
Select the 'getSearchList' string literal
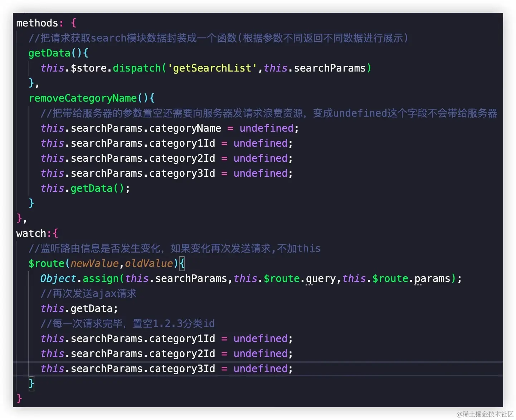tap(212, 68)
